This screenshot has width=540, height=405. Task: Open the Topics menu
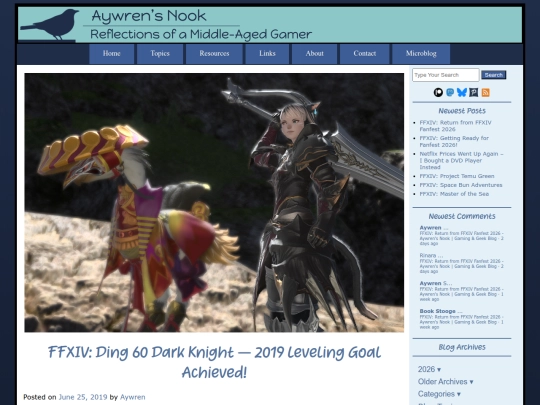pos(160,54)
